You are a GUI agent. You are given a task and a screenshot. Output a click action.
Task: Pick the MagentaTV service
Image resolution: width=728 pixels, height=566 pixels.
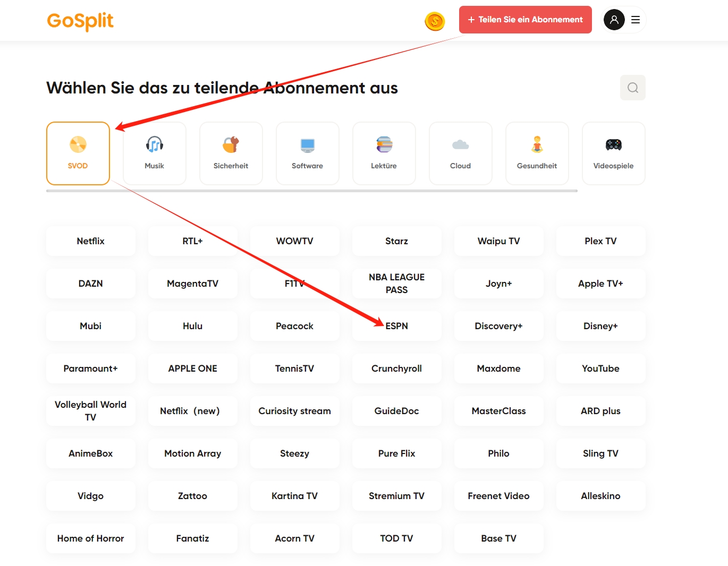(193, 284)
